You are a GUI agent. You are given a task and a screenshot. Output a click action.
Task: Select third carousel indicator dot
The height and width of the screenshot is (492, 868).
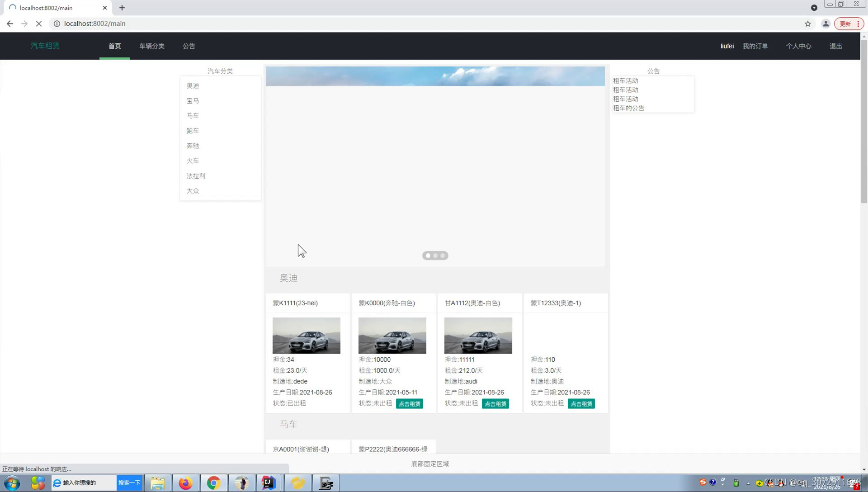coord(443,255)
